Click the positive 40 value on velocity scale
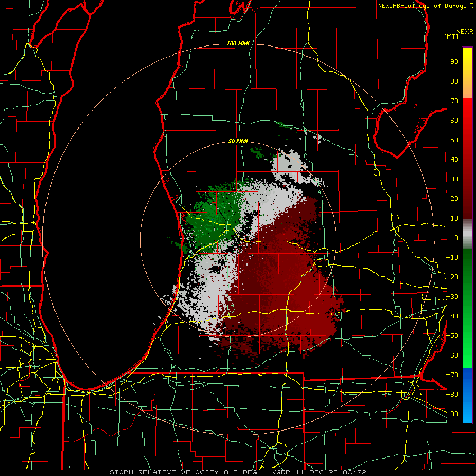 (x=454, y=160)
